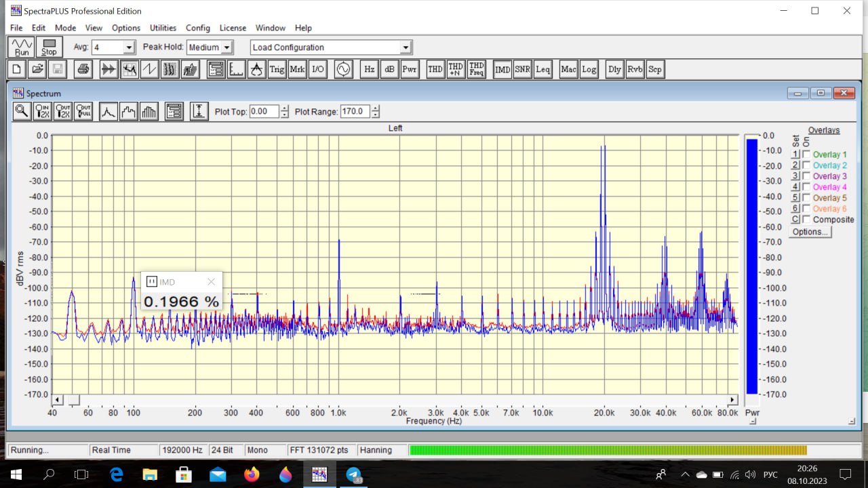The height and width of the screenshot is (488, 868).
Task: Enable Overlay 1 checkbox
Action: (x=806, y=155)
